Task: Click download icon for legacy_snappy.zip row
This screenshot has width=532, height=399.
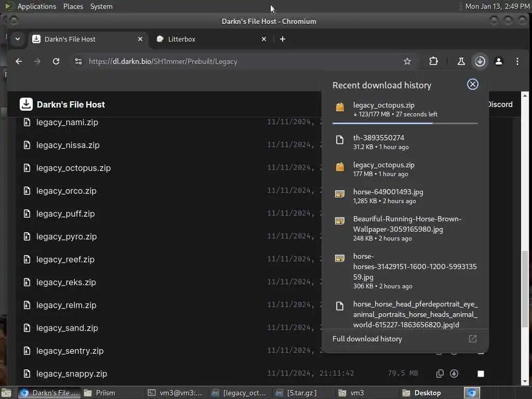Action: (x=454, y=374)
